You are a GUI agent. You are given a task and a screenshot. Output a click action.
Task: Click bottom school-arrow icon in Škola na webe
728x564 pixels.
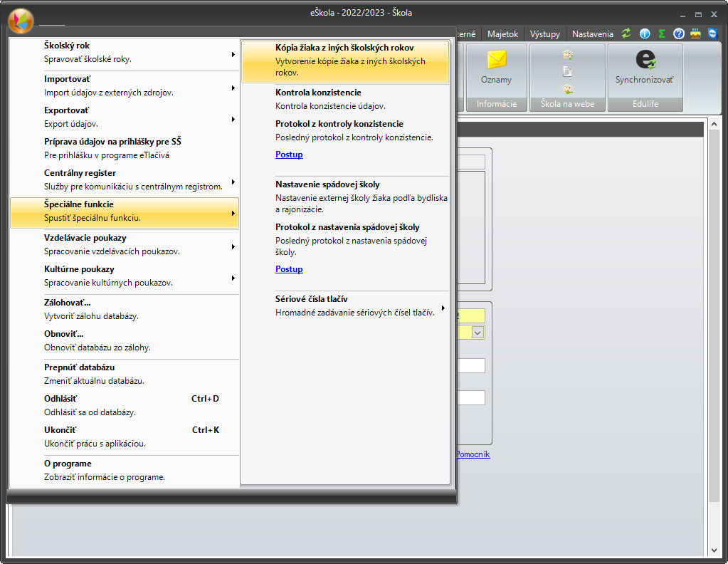point(567,89)
